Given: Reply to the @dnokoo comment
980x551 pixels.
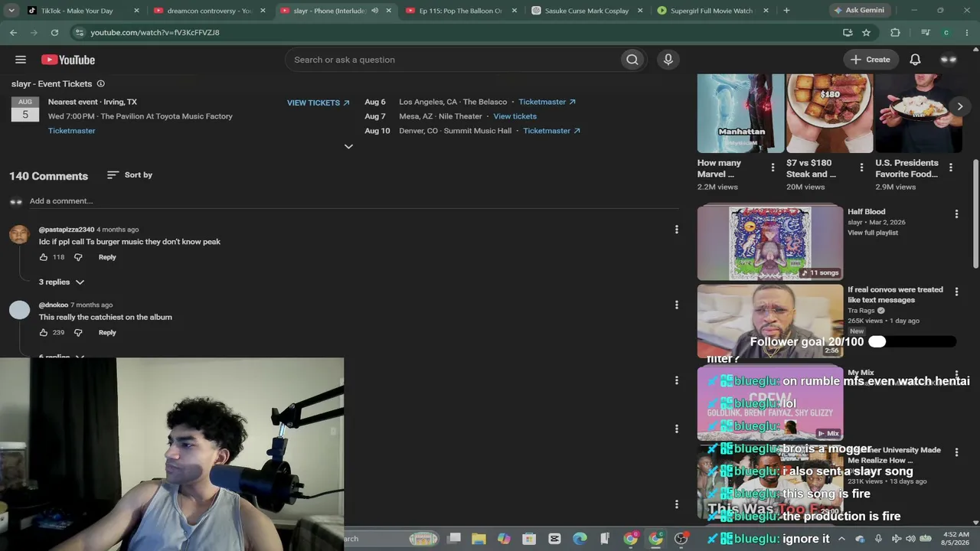Looking at the screenshot, I should tap(107, 332).
